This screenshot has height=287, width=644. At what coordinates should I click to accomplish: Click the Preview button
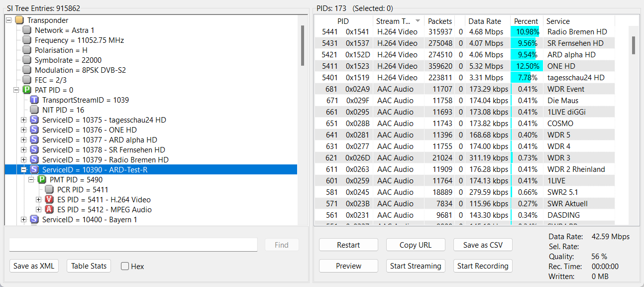click(x=348, y=266)
